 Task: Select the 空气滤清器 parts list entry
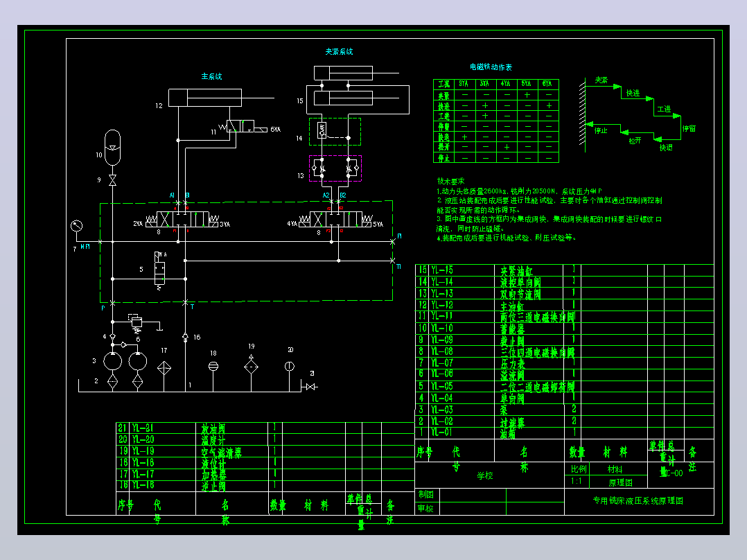click(221, 453)
